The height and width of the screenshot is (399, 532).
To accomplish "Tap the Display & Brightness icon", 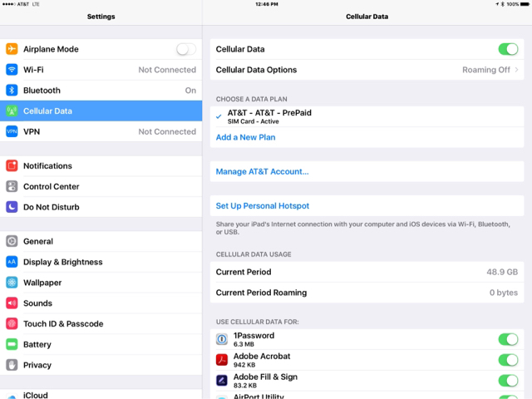I will (x=12, y=262).
